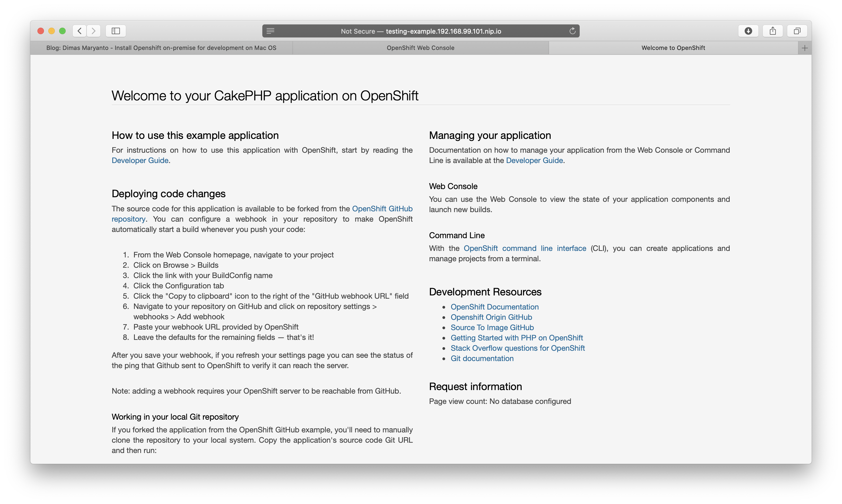Click the Command Line subheading
The height and width of the screenshot is (504, 842).
pos(457,235)
